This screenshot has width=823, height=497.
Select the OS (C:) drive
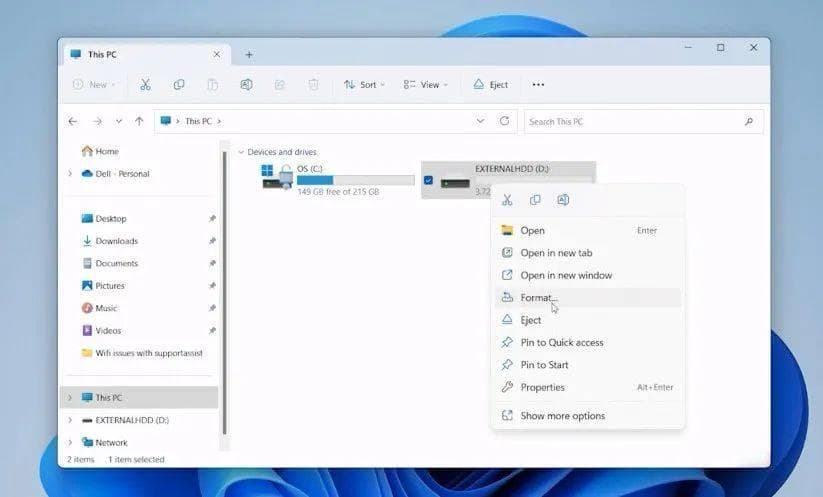[x=338, y=180]
